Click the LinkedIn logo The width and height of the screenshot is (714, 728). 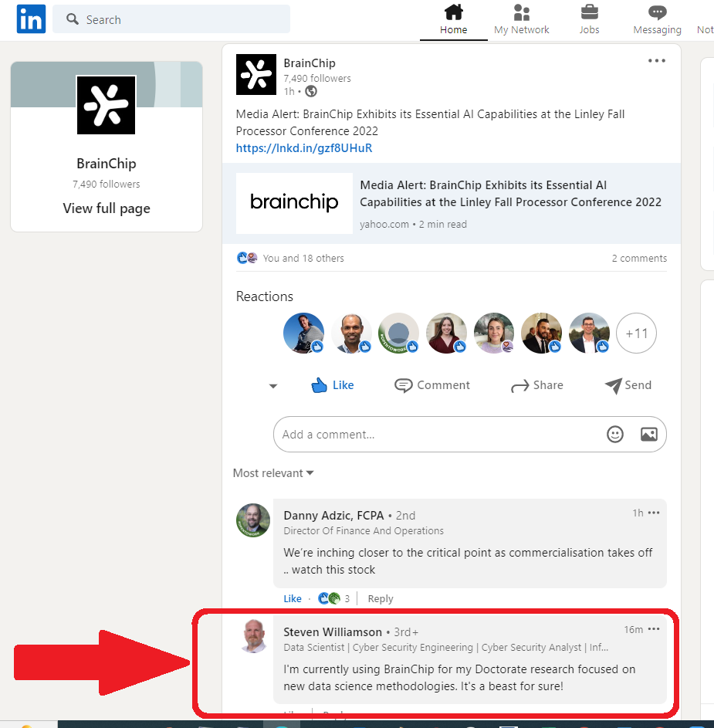tap(31, 19)
